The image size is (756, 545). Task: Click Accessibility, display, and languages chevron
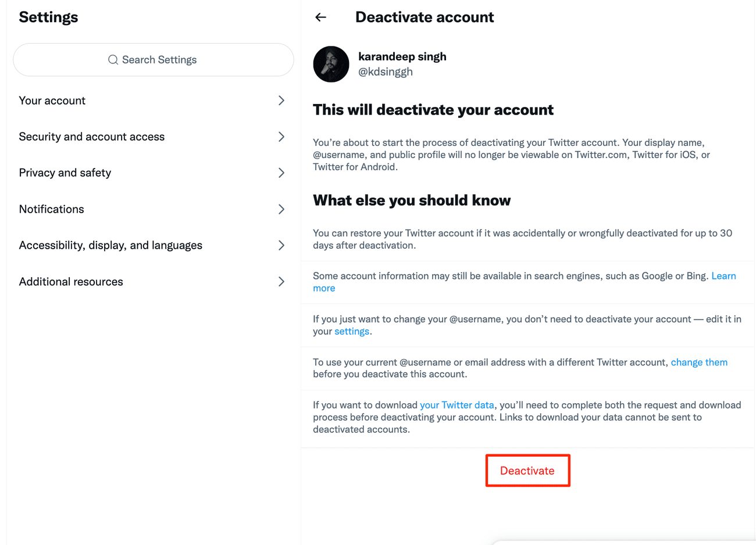[x=281, y=245]
